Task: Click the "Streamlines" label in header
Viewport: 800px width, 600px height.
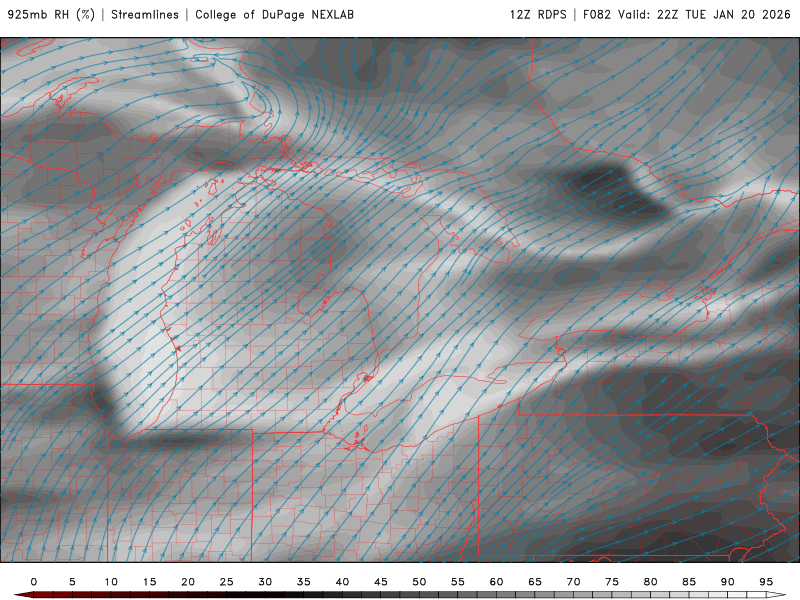Action: click(145, 15)
